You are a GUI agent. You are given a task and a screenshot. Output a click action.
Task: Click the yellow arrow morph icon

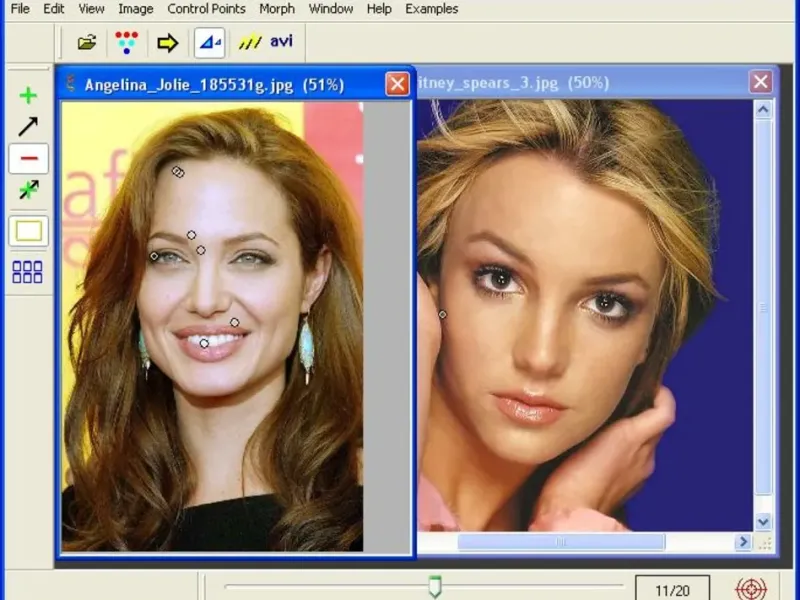(x=167, y=43)
